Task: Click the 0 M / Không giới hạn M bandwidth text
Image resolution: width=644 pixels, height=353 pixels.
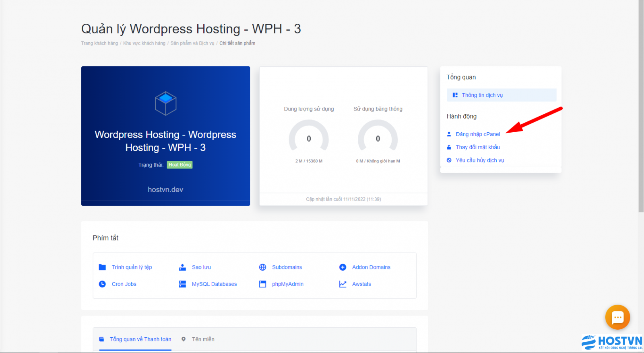Action: click(378, 161)
